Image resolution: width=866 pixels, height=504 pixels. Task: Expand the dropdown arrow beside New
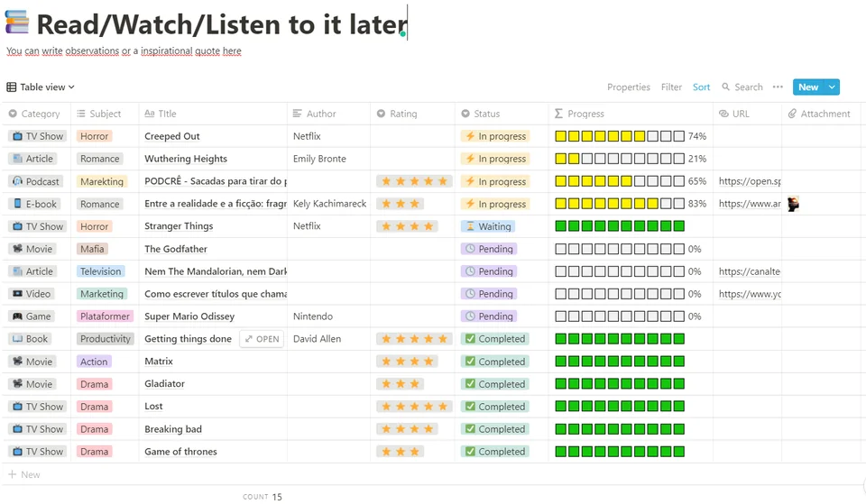832,87
